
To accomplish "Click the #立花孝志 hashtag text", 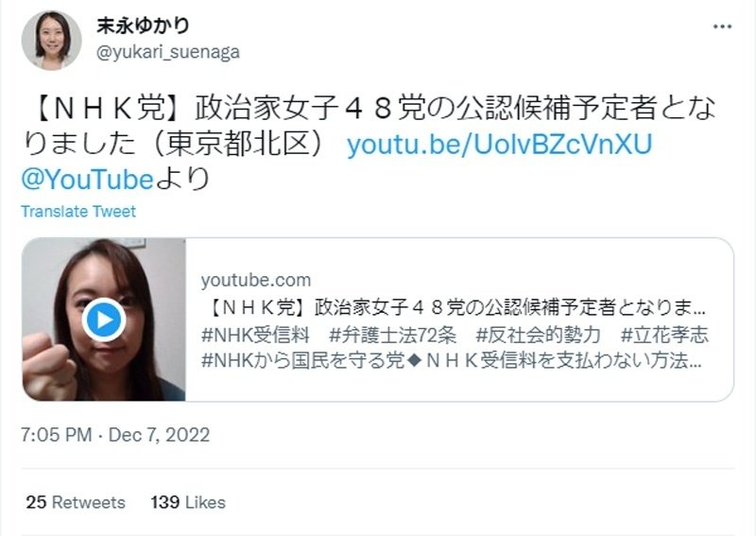I will tap(664, 335).
